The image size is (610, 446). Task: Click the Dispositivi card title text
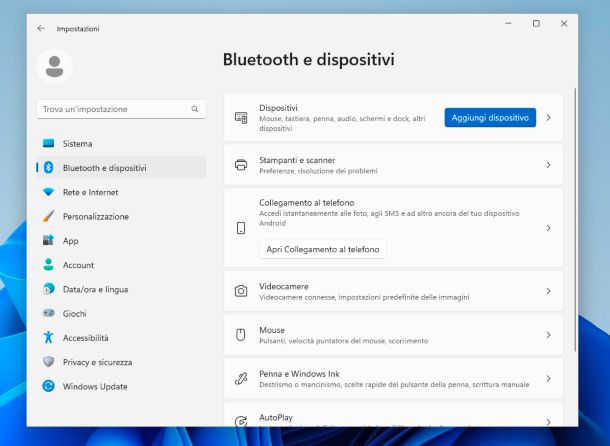click(x=278, y=108)
